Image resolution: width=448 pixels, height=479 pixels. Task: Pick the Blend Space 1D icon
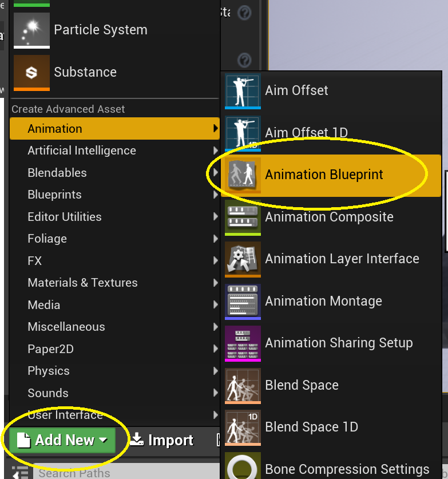pyautogui.click(x=243, y=427)
